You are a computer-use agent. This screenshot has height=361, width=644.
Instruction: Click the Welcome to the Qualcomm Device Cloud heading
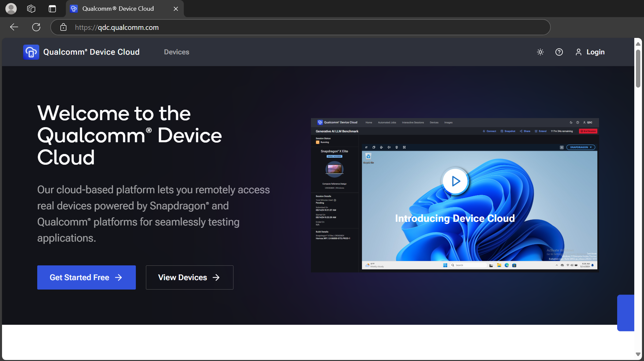tap(129, 135)
